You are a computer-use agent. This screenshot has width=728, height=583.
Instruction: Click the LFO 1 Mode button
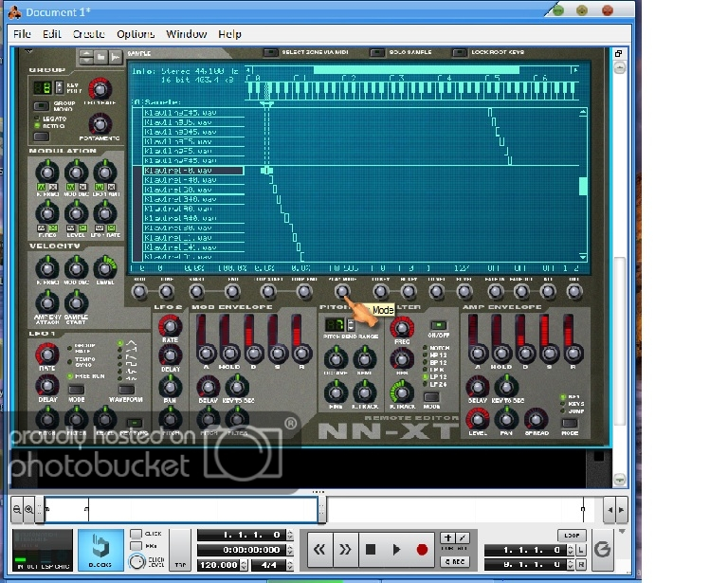[x=77, y=389]
